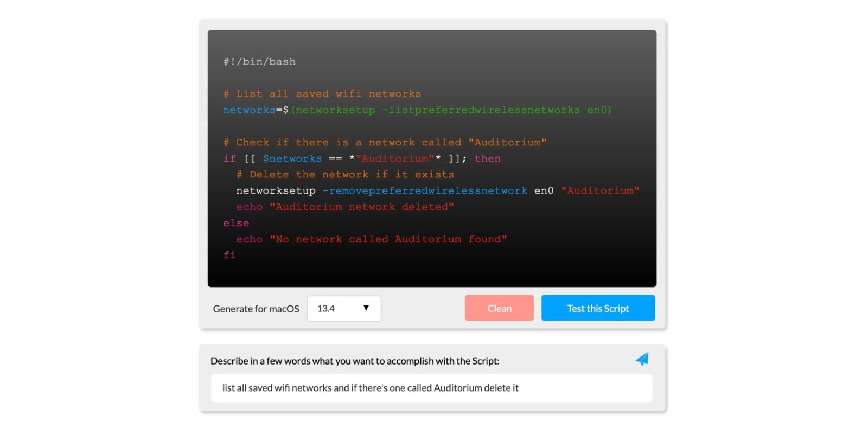Open the macOS version 13.4 dropdown
The image size is (868, 434).
click(343, 309)
